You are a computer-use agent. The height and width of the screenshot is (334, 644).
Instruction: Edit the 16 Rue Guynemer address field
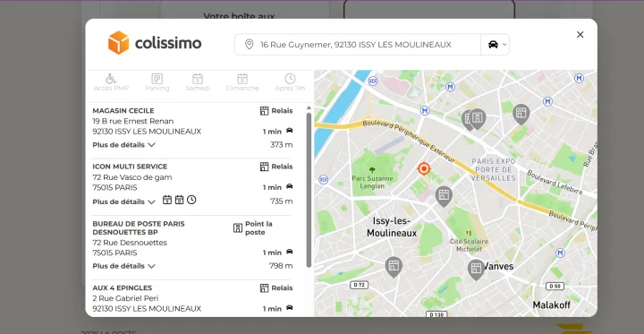(357, 45)
